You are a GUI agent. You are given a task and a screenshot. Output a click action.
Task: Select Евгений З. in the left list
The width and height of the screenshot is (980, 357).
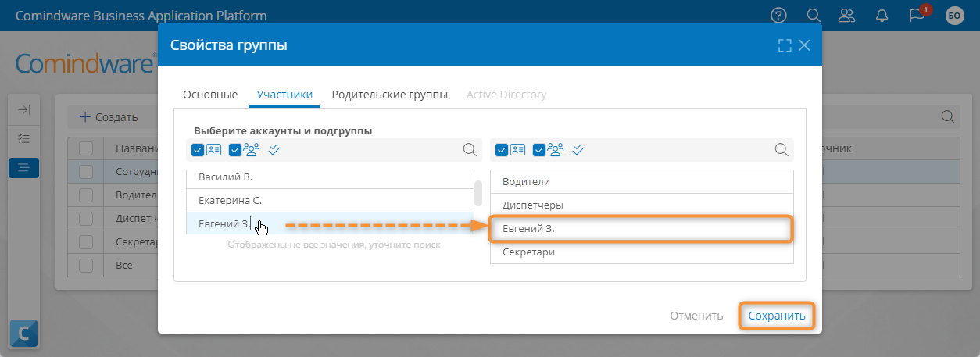[330, 223]
